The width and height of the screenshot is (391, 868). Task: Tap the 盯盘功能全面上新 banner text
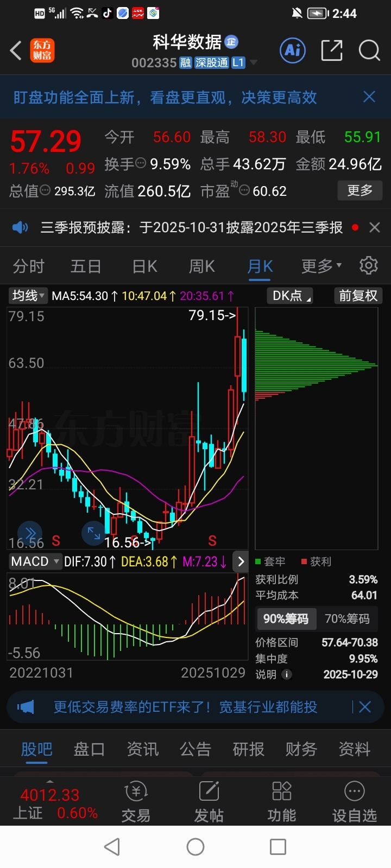tap(165, 97)
